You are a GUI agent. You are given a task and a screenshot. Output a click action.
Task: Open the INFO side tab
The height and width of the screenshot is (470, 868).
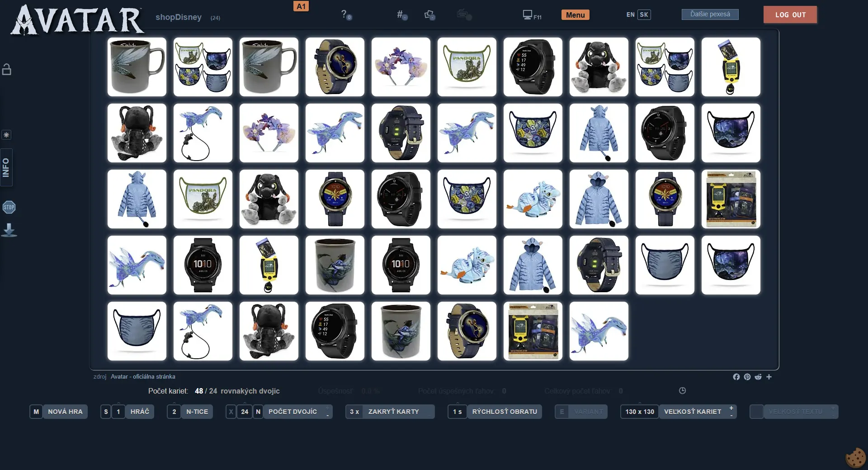click(x=6, y=167)
